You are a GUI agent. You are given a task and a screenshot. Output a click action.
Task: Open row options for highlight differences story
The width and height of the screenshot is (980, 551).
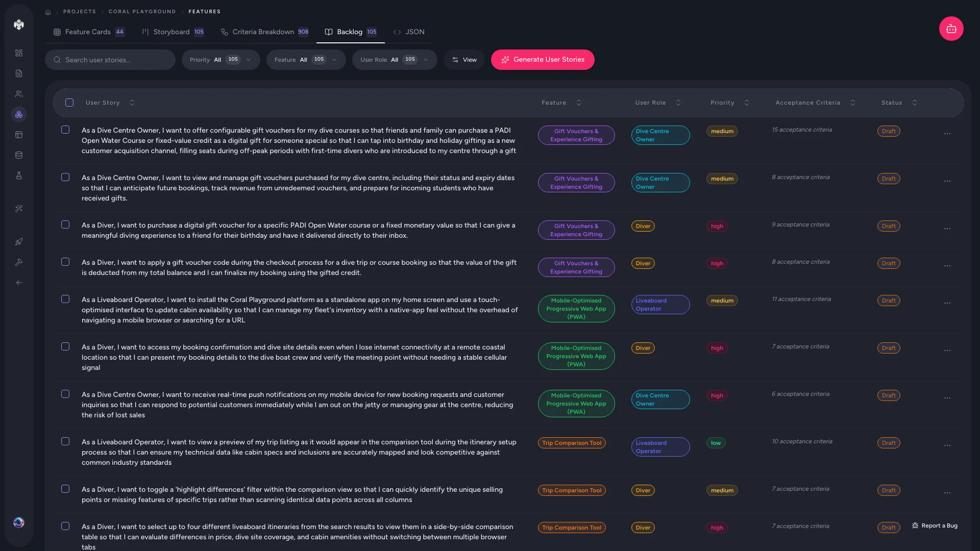click(947, 493)
